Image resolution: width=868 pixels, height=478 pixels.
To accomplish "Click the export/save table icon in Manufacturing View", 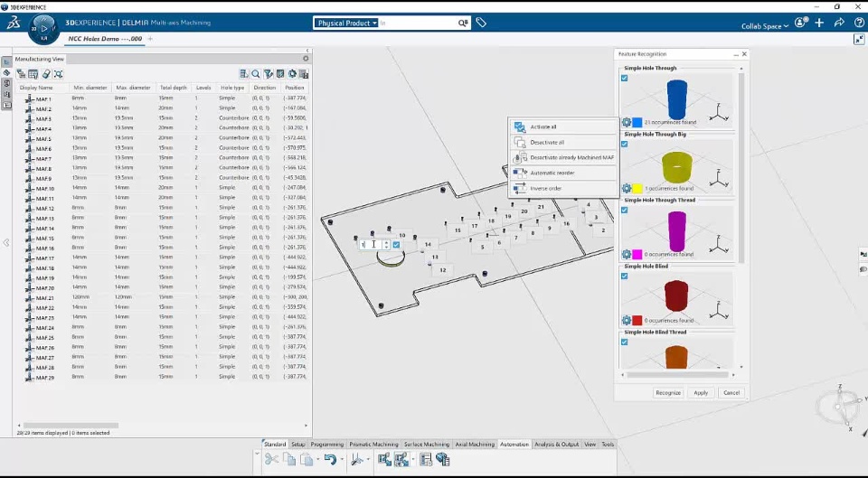I will pyautogui.click(x=304, y=73).
